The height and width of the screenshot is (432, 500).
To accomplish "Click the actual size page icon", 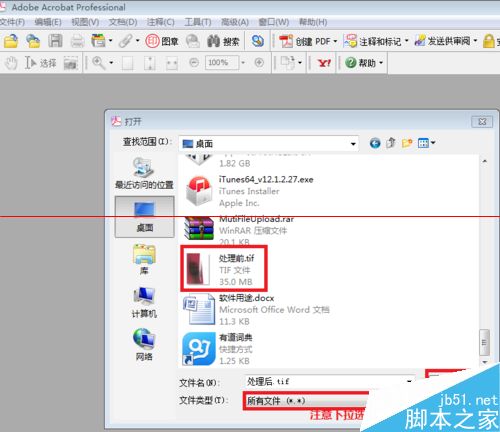I will [x=127, y=63].
